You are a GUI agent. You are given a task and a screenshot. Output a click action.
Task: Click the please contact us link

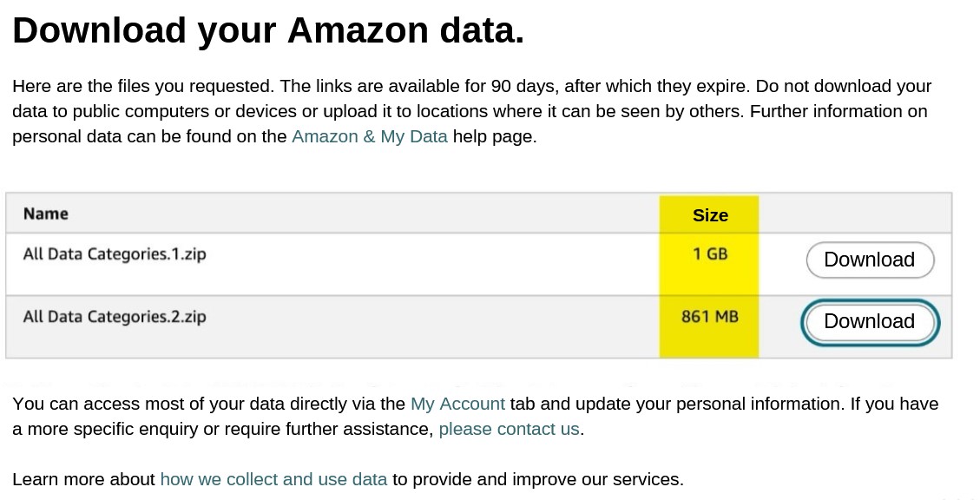click(508, 428)
